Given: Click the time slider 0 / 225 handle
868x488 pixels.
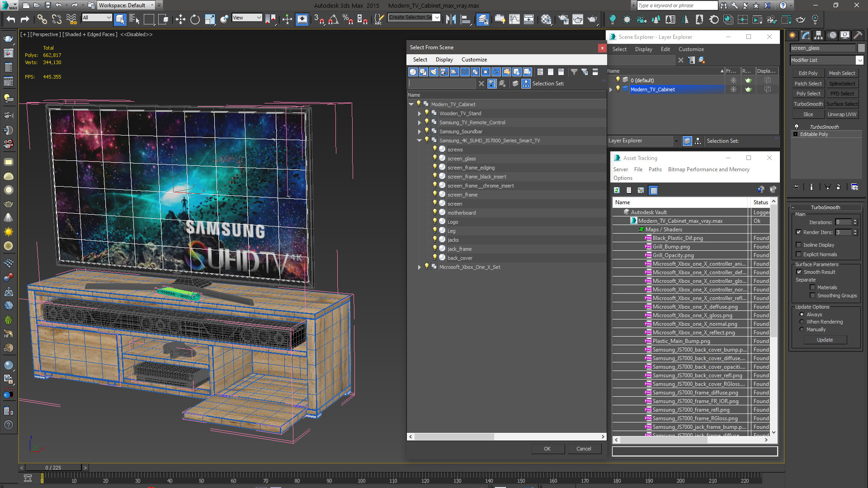Looking at the screenshot, I should (x=53, y=468).
